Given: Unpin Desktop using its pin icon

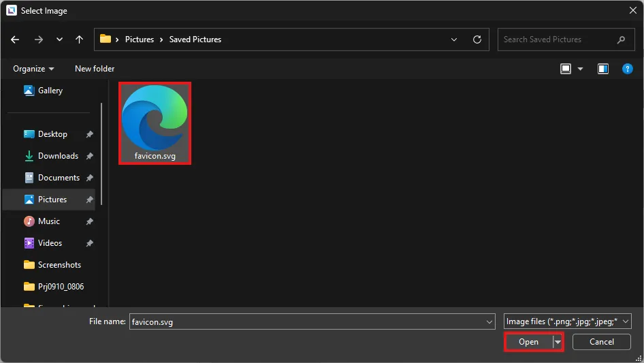Looking at the screenshot, I should 89,135.
